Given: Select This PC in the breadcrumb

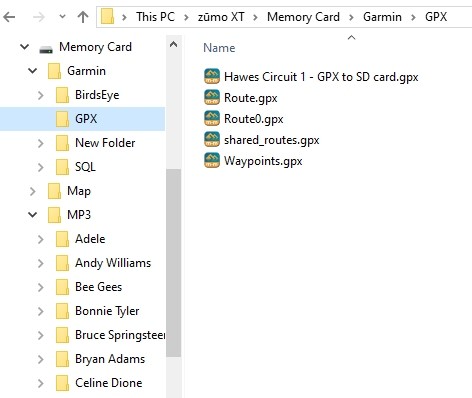Looking at the screenshot, I should [155, 17].
